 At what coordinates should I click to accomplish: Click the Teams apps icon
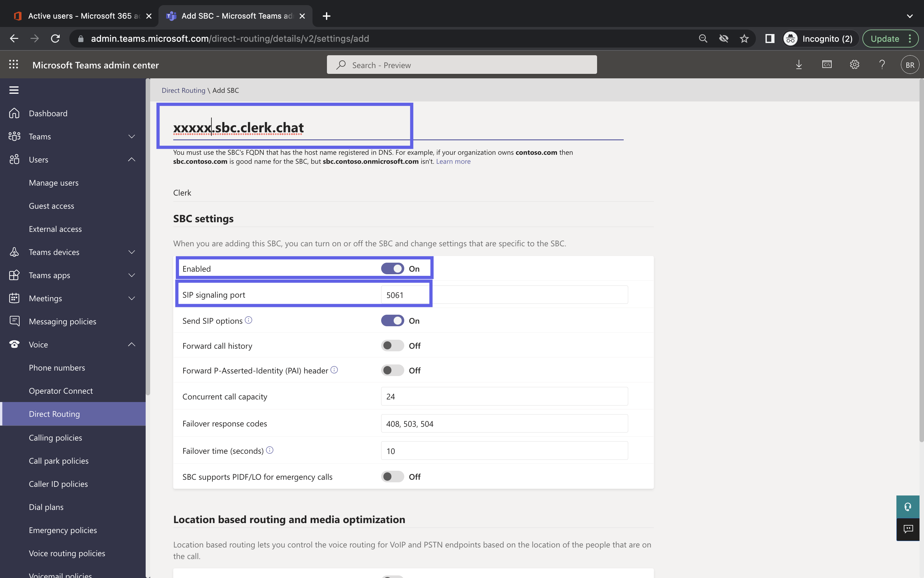pyautogui.click(x=14, y=275)
